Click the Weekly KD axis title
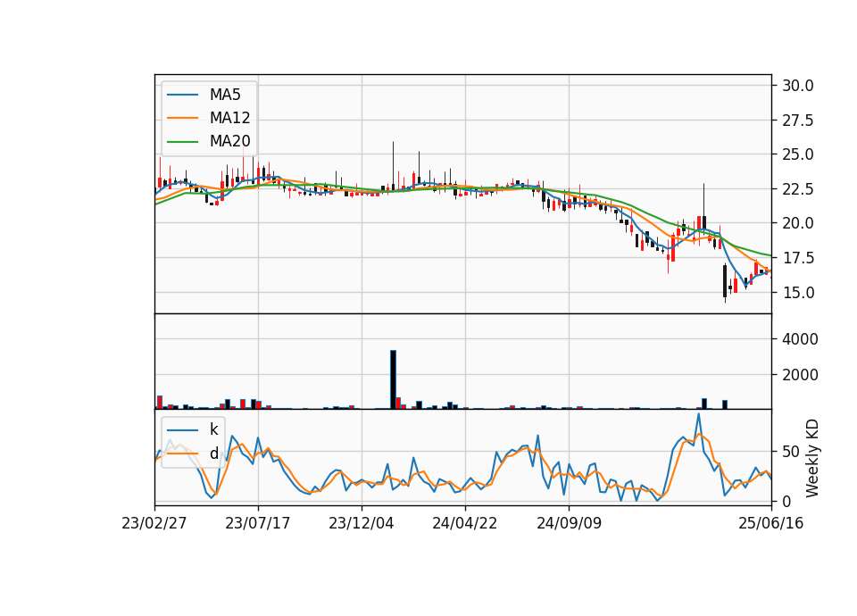This screenshot has width=857, height=616. [x=812, y=458]
